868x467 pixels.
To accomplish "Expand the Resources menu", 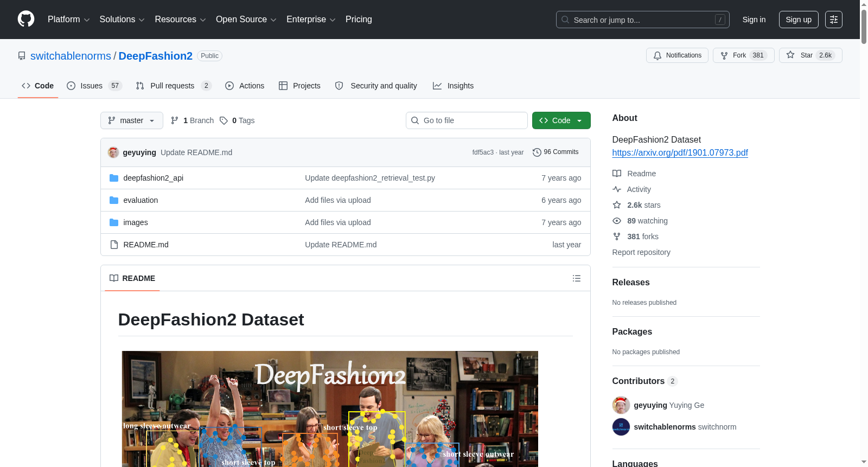I will [x=180, y=20].
